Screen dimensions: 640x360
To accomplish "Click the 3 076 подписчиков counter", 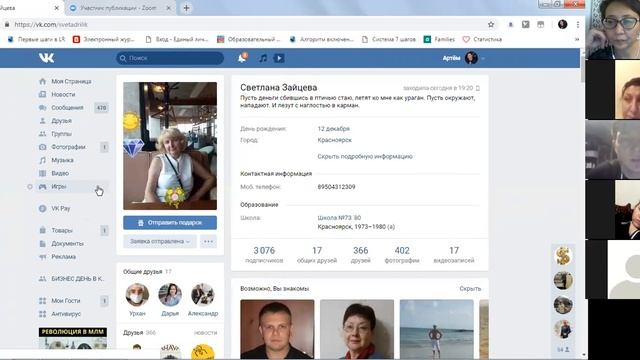I will pos(264,254).
